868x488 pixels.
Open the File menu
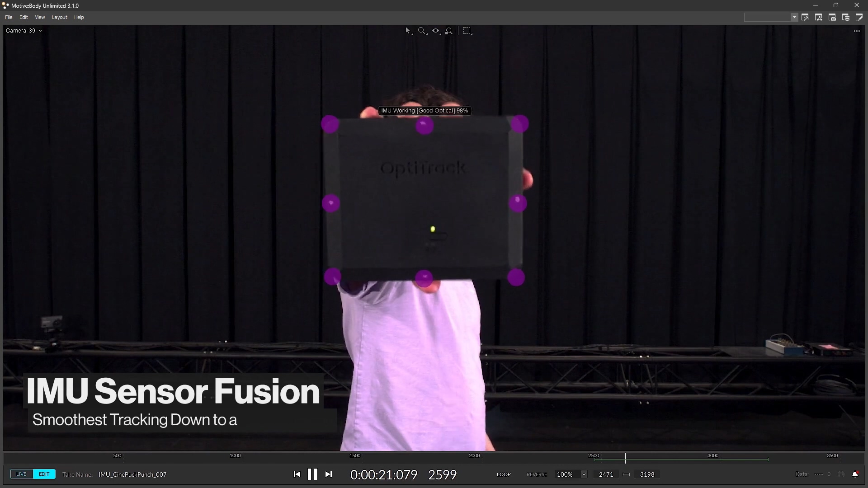pyautogui.click(x=9, y=17)
